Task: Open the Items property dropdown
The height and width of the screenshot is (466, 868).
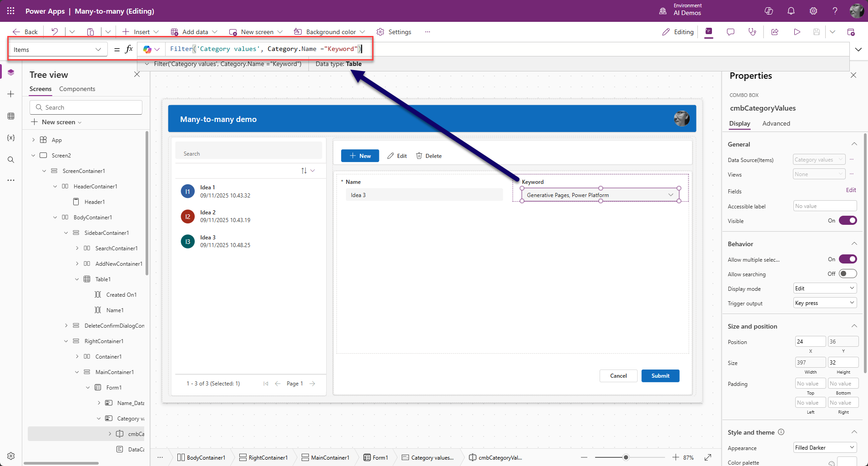Action: 57,50
